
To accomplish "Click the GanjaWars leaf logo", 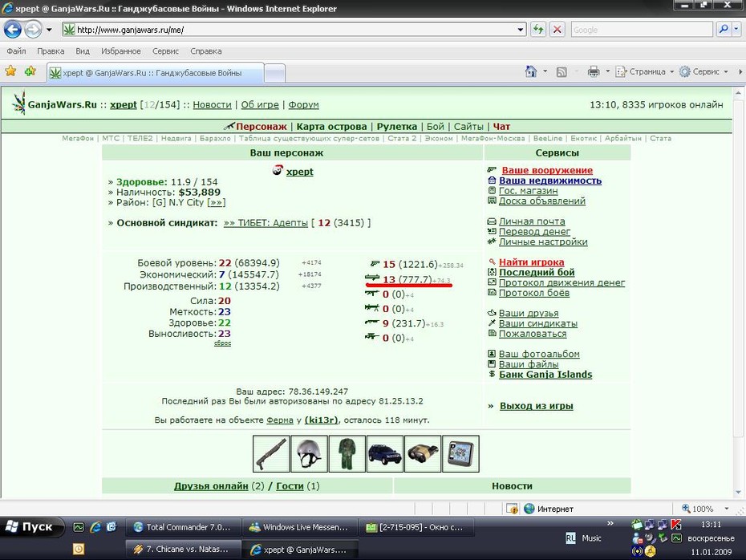I will tap(18, 103).
